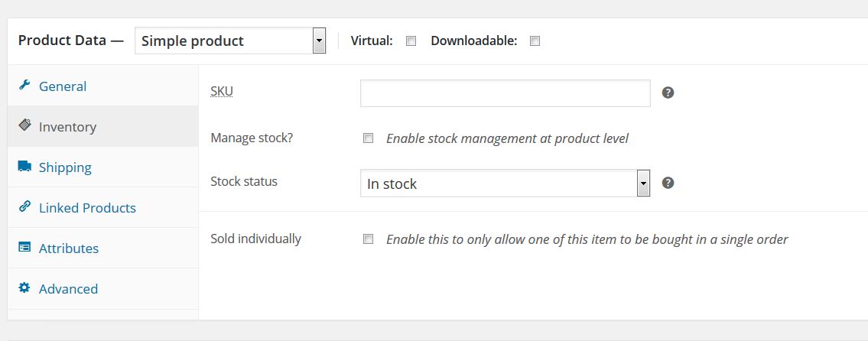Click the wrench icon beside General
Image resolution: width=868 pixels, height=341 pixels.
(x=24, y=86)
